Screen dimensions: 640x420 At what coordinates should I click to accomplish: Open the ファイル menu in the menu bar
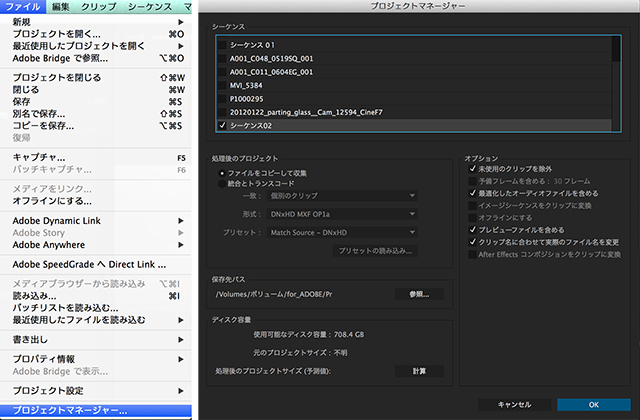pyautogui.click(x=22, y=7)
